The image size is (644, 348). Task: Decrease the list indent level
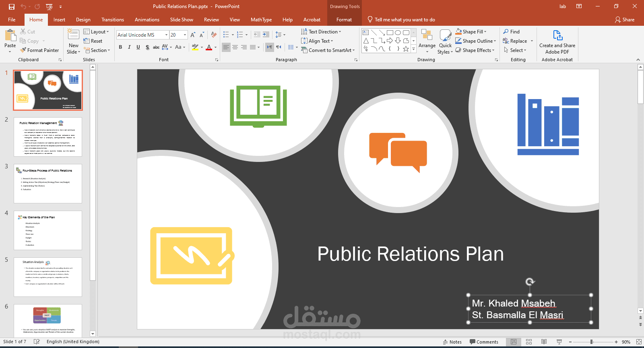pos(257,35)
